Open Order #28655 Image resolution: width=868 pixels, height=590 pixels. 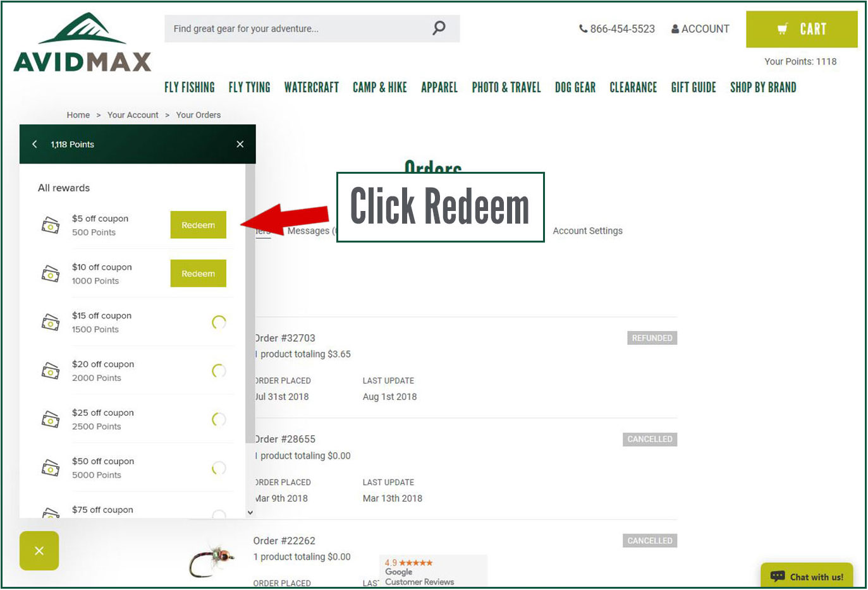click(x=284, y=439)
